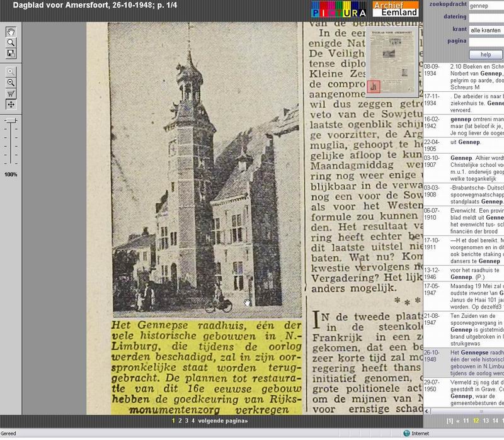Go to results page 11
The height and width of the screenshot is (440, 504).
466,420
